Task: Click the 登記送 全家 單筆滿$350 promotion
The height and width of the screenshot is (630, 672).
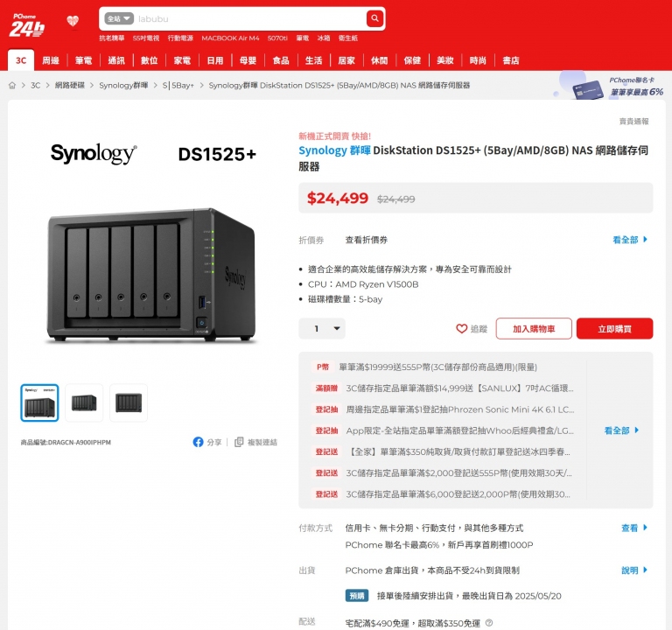Action: (x=443, y=451)
